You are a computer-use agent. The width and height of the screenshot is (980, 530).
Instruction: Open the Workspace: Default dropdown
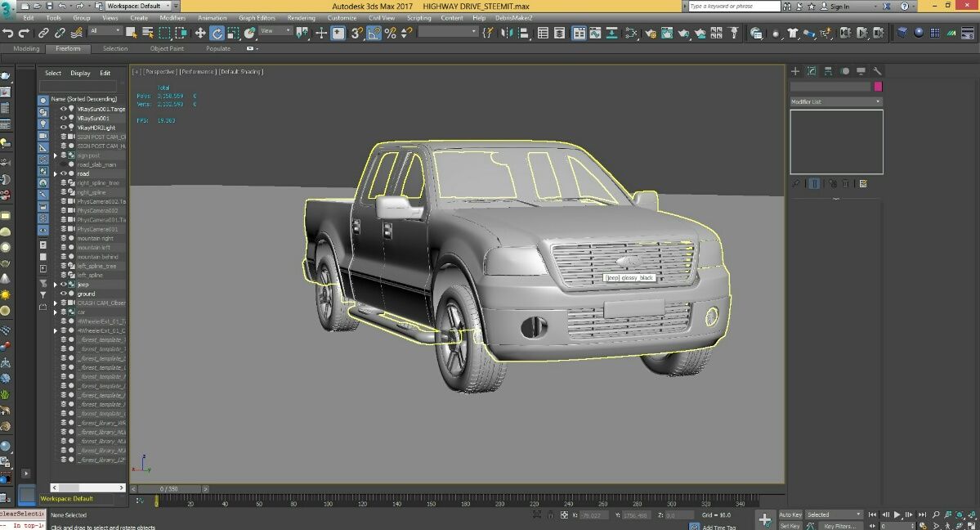pos(137,6)
